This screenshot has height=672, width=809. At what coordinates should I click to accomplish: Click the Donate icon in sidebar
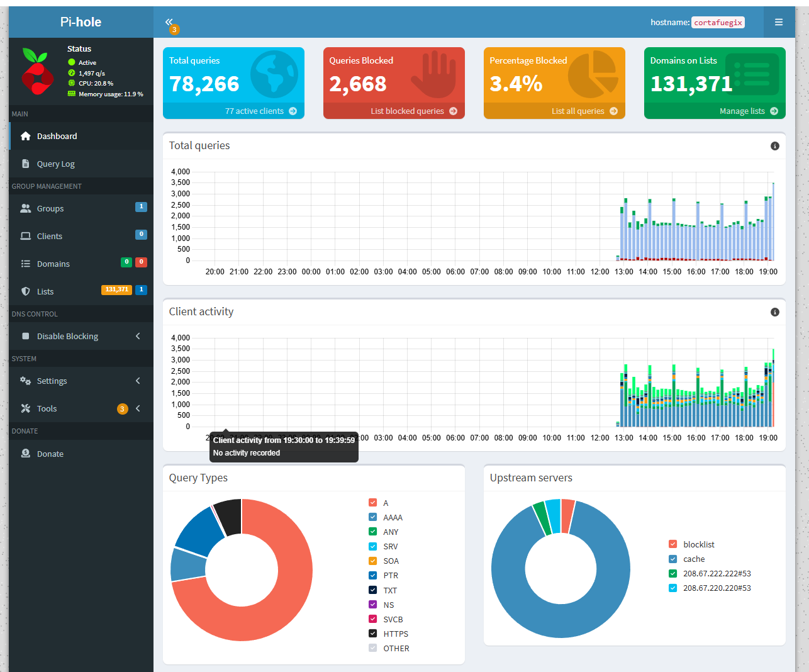tap(26, 453)
